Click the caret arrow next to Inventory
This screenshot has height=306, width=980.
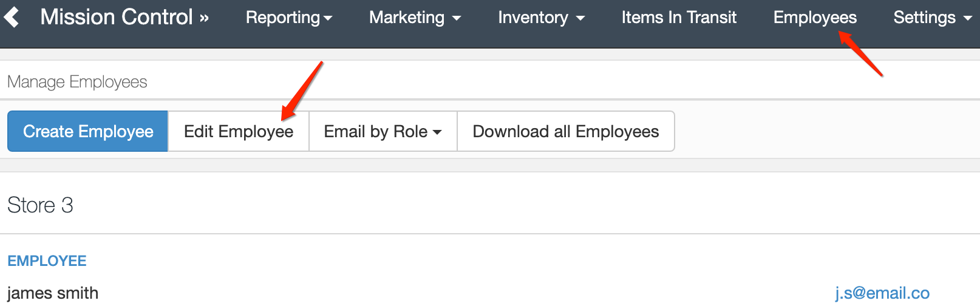click(x=580, y=18)
